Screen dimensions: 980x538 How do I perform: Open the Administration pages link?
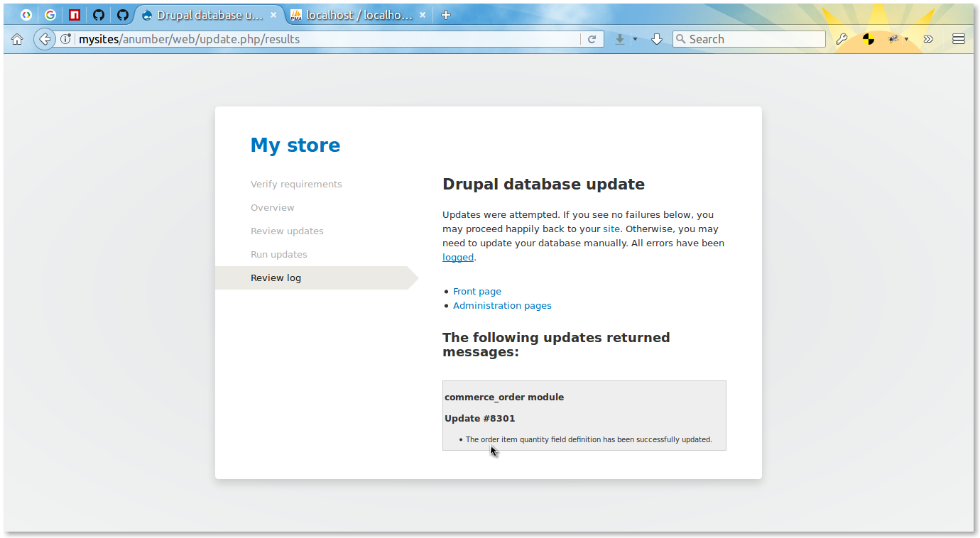[x=502, y=305]
